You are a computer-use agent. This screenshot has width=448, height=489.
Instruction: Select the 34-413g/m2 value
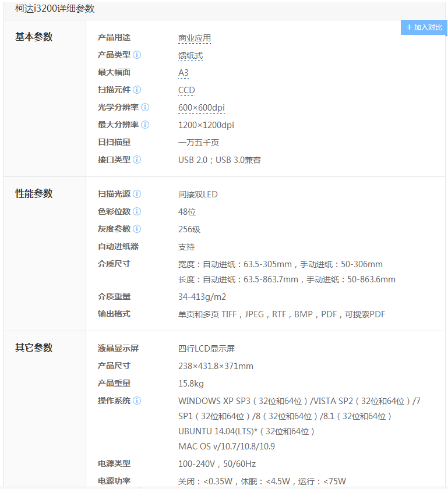point(202,296)
